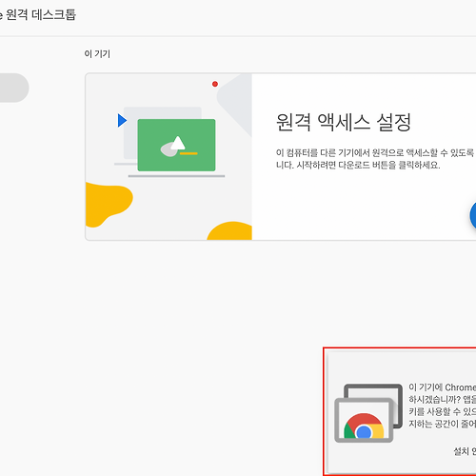Click the yellow semicircle shape in illustration

[229, 230]
